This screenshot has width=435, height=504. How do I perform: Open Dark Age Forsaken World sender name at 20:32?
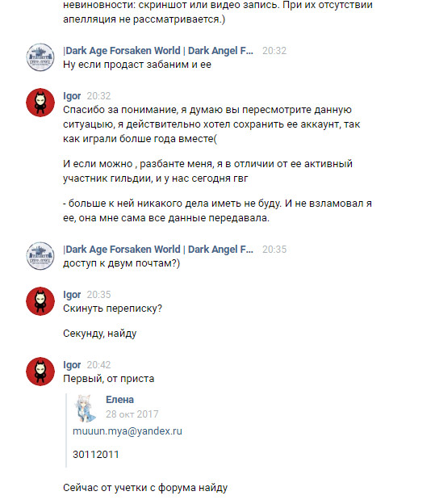point(158,51)
